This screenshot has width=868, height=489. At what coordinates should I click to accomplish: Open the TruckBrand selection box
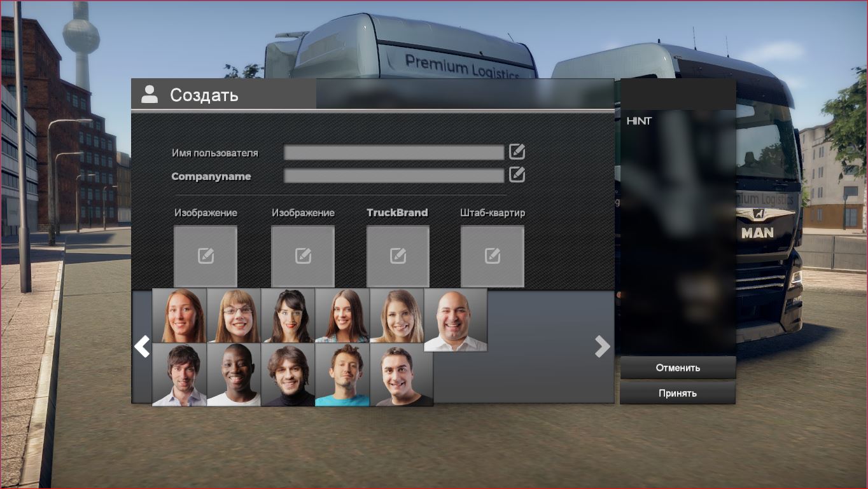[x=398, y=256]
